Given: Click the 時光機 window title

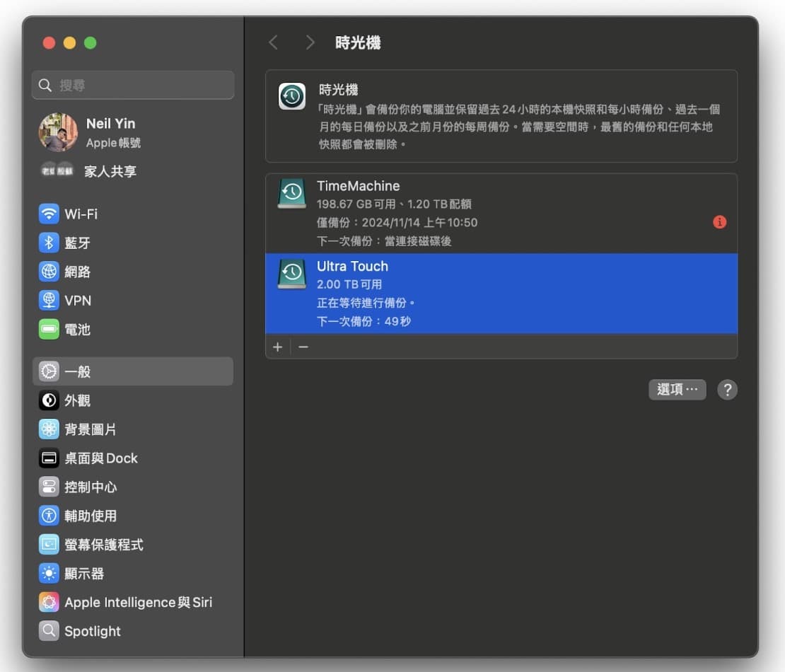Looking at the screenshot, I should coord(358,42).
